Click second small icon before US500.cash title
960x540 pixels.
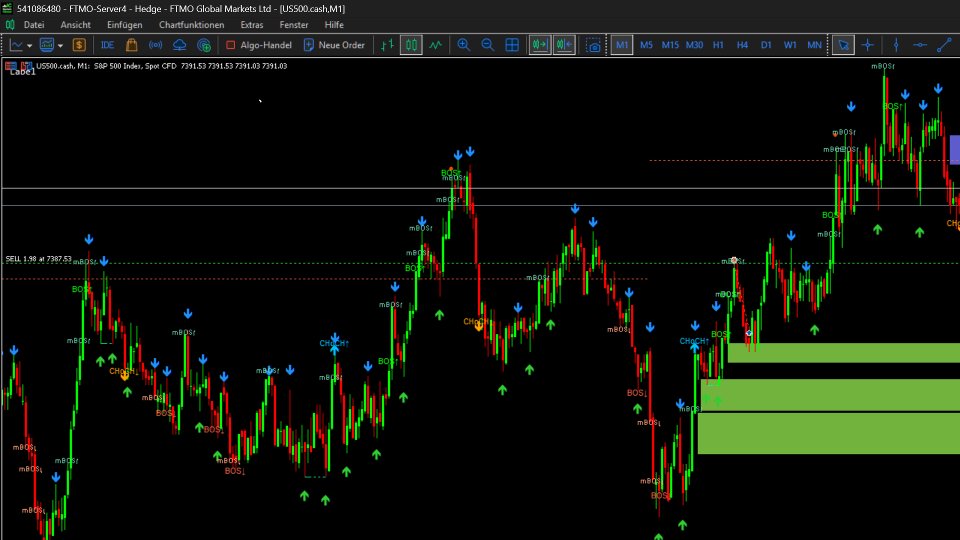coord(26,66)
